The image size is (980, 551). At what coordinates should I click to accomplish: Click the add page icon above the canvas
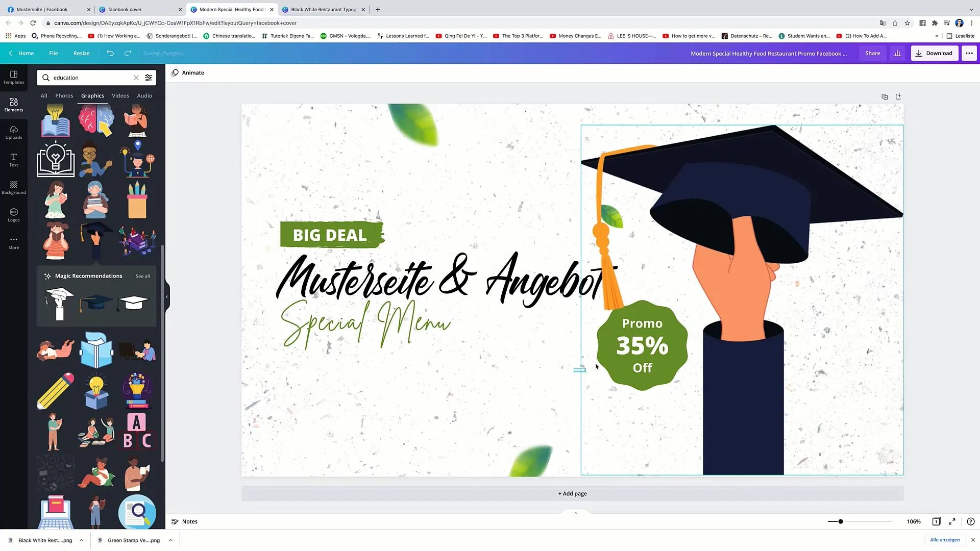(898, 96)
